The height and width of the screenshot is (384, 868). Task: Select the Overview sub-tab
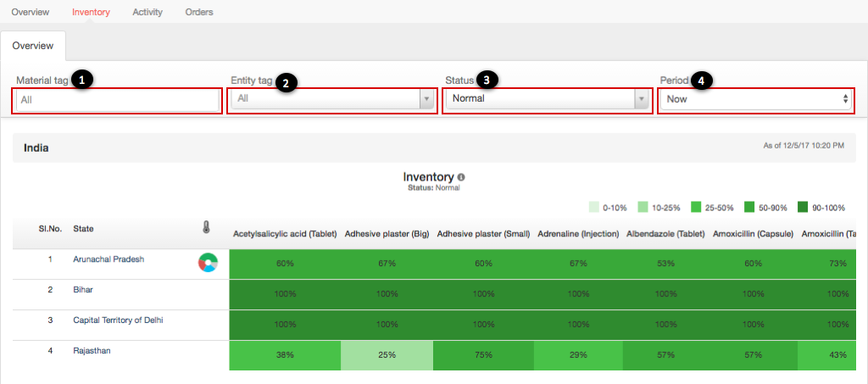click(x=33, y=46)
